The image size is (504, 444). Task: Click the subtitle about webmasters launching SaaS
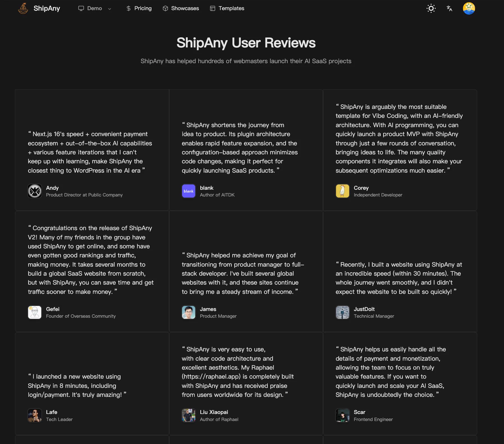click(x=246, y=61)
